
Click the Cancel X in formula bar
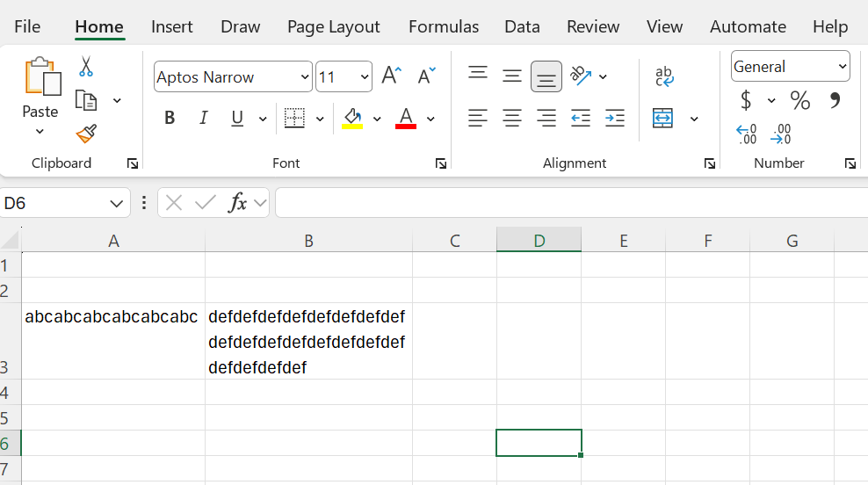174,203
